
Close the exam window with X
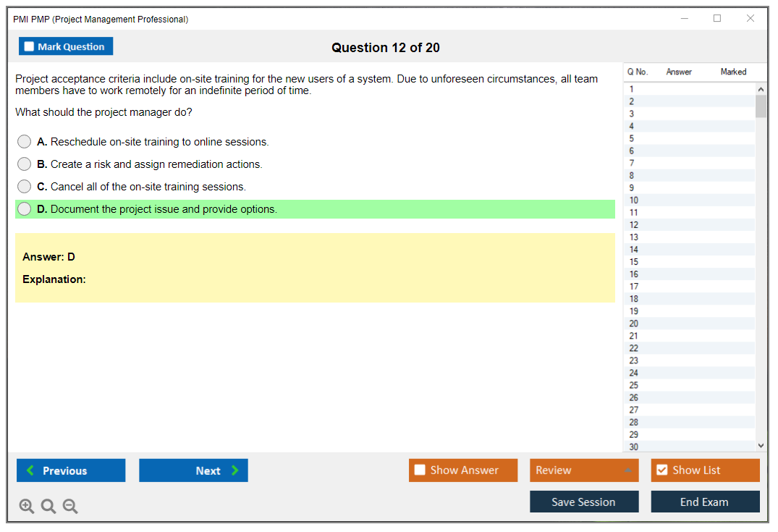pos(750,19)
